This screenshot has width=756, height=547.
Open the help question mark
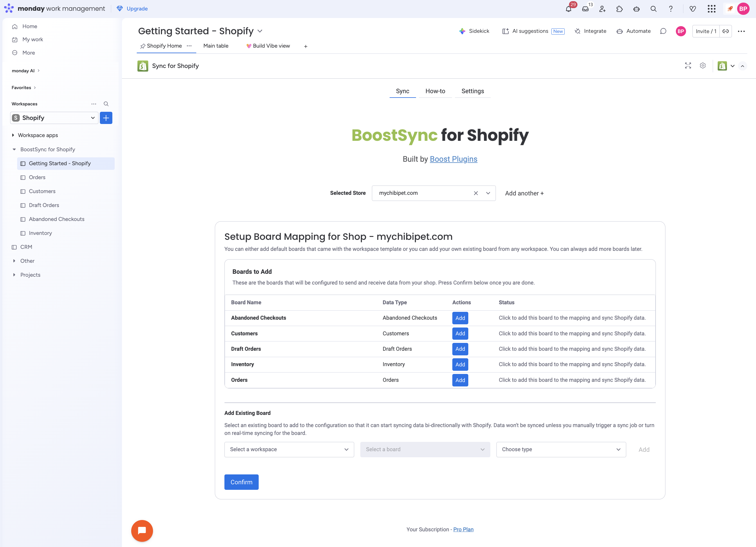pos(671,9)
